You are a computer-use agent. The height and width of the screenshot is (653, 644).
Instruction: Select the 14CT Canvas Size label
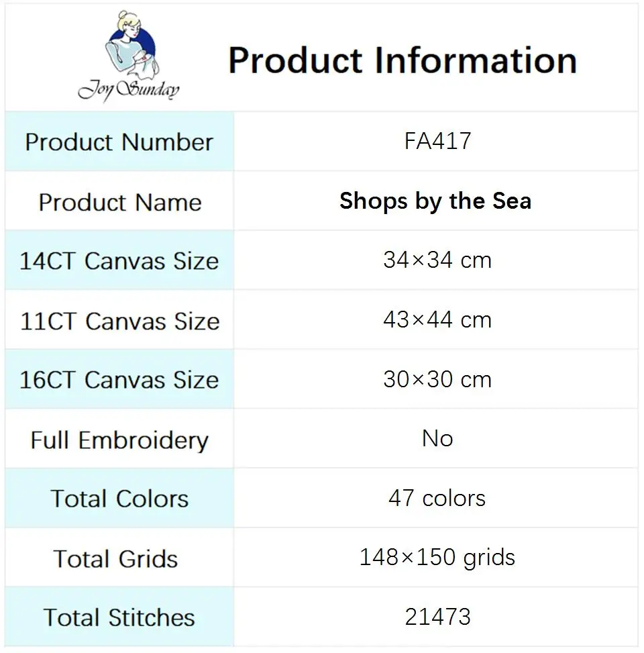(119, 261)
